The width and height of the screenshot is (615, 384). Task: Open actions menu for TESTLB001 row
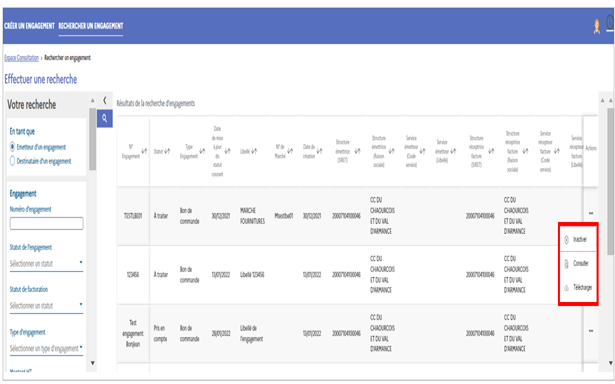(x=591, y=213)
